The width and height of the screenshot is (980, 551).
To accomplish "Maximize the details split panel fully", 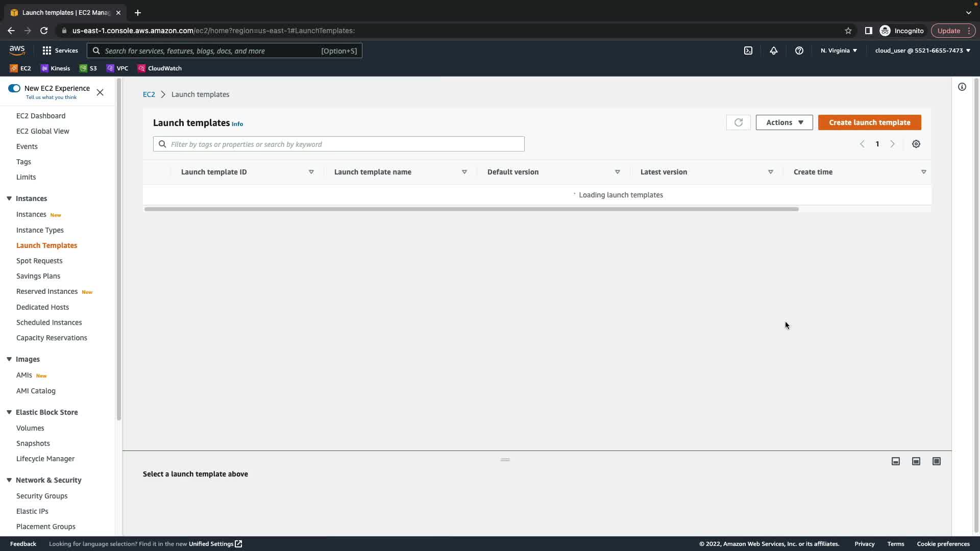I will [936, 461].
